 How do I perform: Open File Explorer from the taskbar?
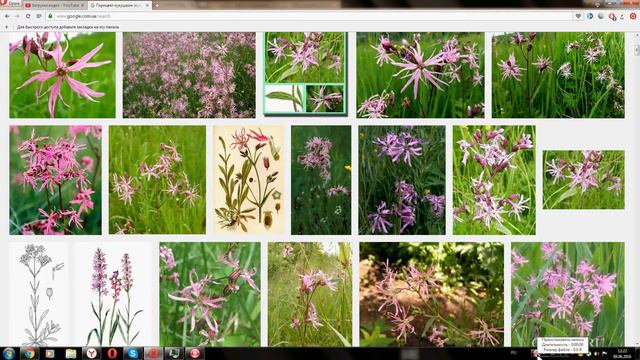tap(71, 353)
